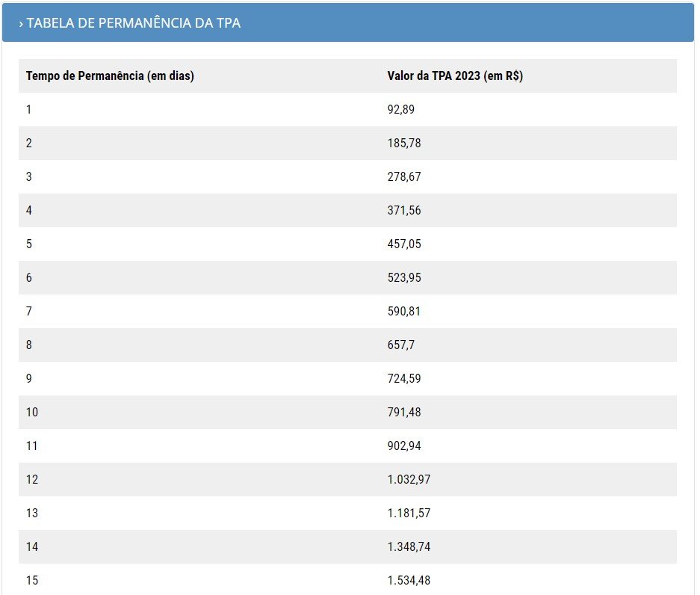The image size is (700, 595).
Task: Select the Tempo de Permanência column header
Action: coord(110,76)
